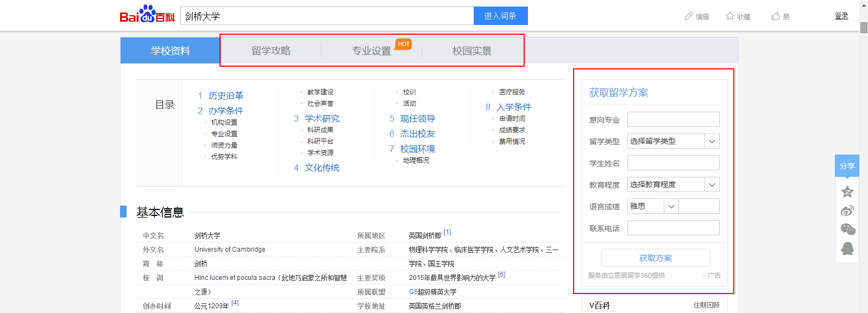868x313 pixels.
Task: Jump to 入学条件 section
Action: click(514, 107)
